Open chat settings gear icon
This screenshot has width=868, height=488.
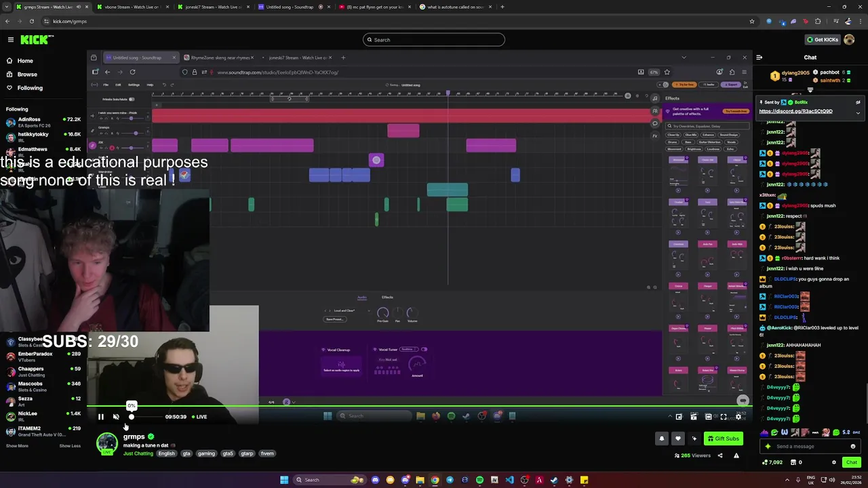(834, 462)
